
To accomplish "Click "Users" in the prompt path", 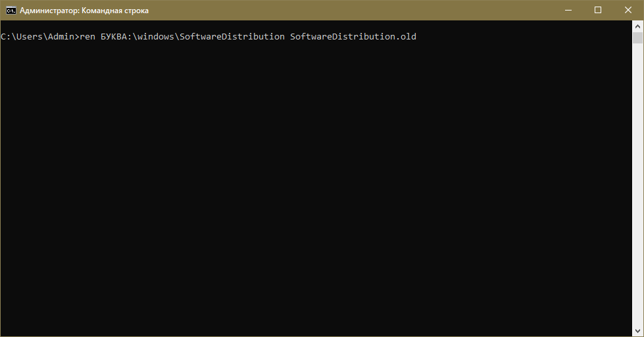I will pos(29,37).
